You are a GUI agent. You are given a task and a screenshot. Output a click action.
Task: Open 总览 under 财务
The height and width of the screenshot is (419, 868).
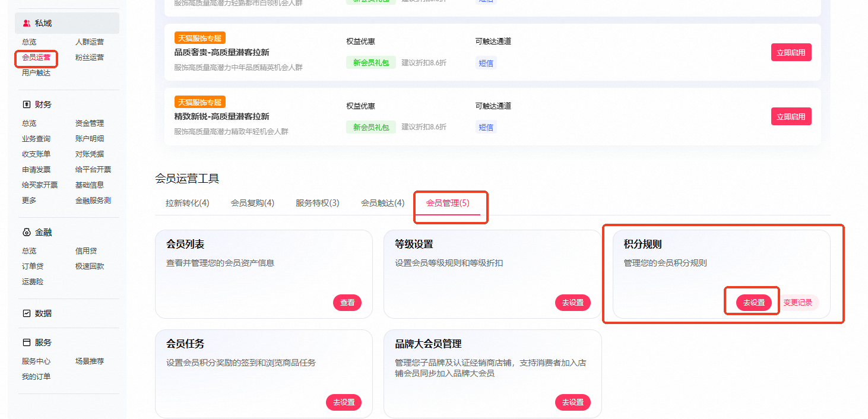[x=29, y=123]
